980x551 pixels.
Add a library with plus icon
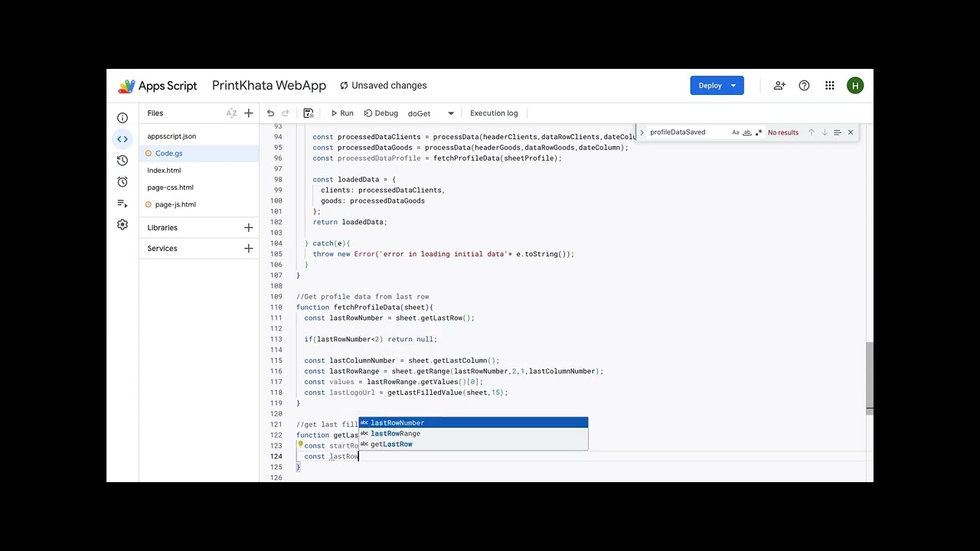(x=248, y=227)
